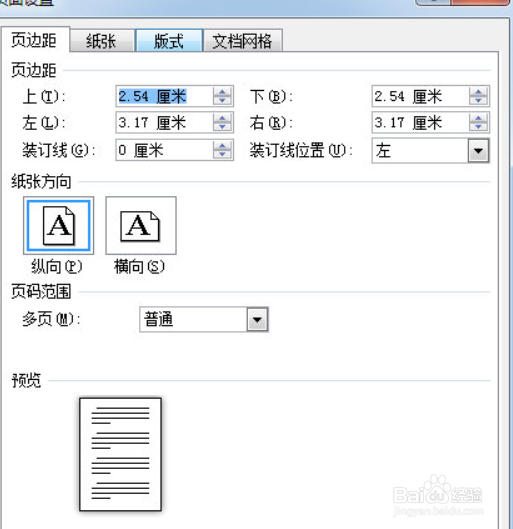Increase the 上(T) margin with up arrow
513x529 pixels.
223,92
